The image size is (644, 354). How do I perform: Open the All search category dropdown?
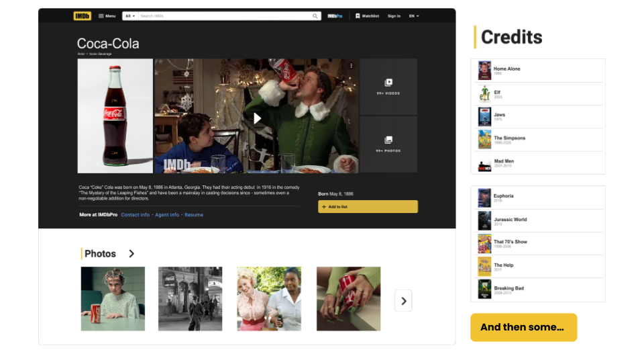pyautogui.click(x=130, y=16)
